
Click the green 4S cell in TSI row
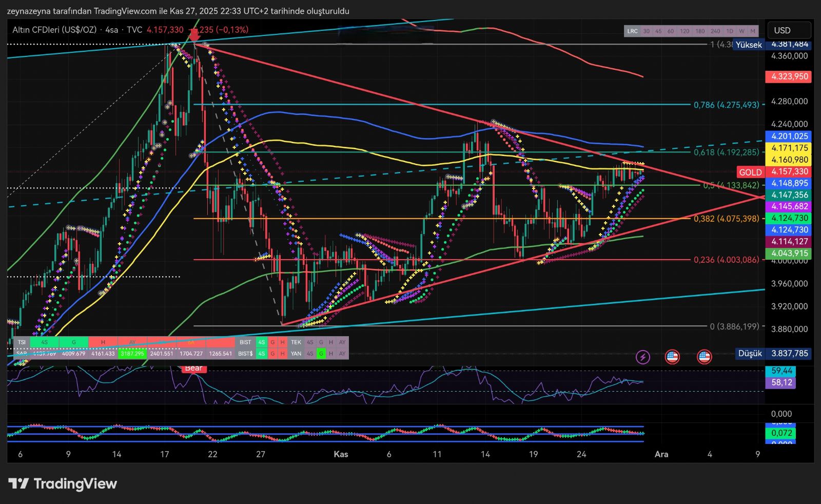[44, 342]
